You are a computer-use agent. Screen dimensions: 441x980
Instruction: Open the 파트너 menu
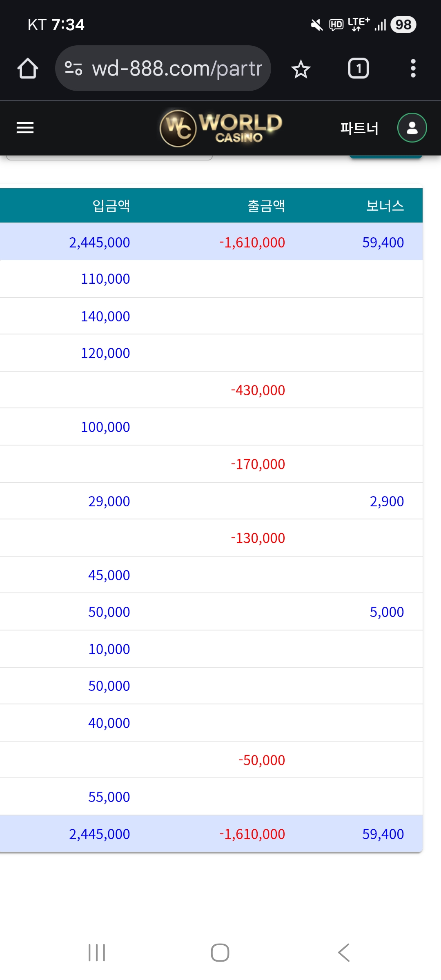359,128
